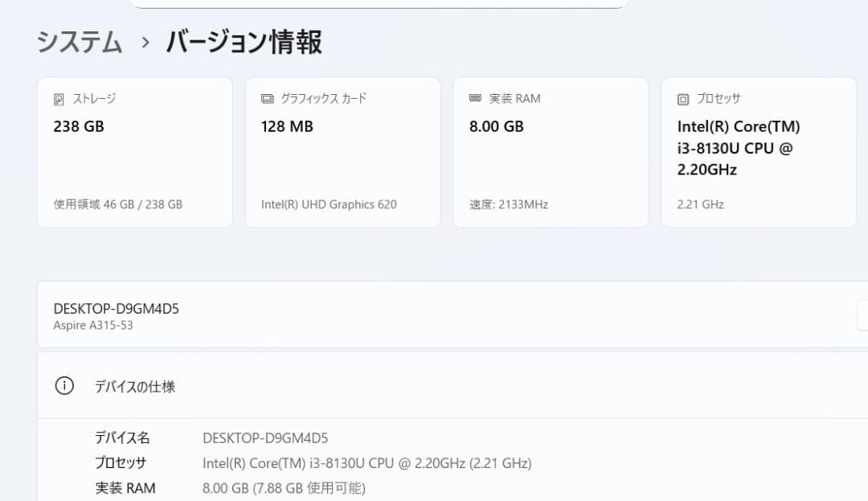The image size is (868, 501).
Task: Click inside the search box at top
Action: pyautogui.click(x=378, y=4)
